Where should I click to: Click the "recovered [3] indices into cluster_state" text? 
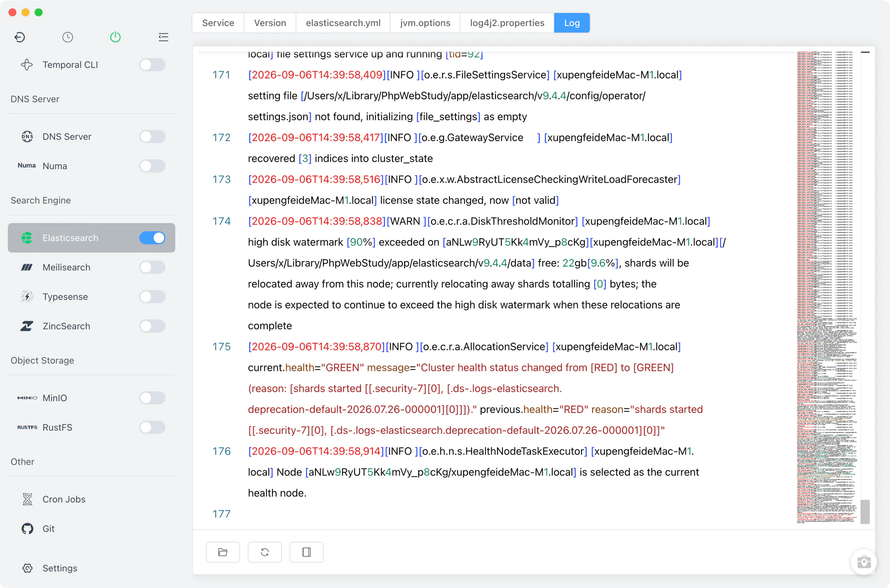click(x=340, y=159)
